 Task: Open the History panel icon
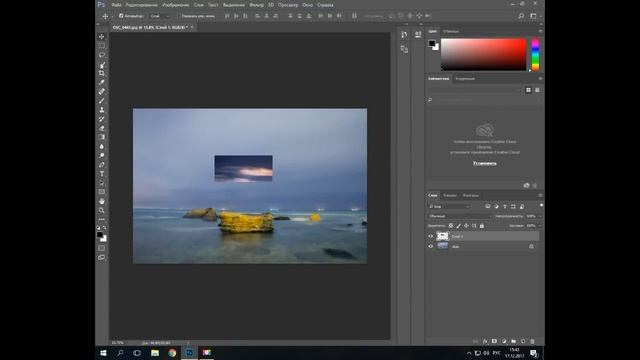[404, 35]
